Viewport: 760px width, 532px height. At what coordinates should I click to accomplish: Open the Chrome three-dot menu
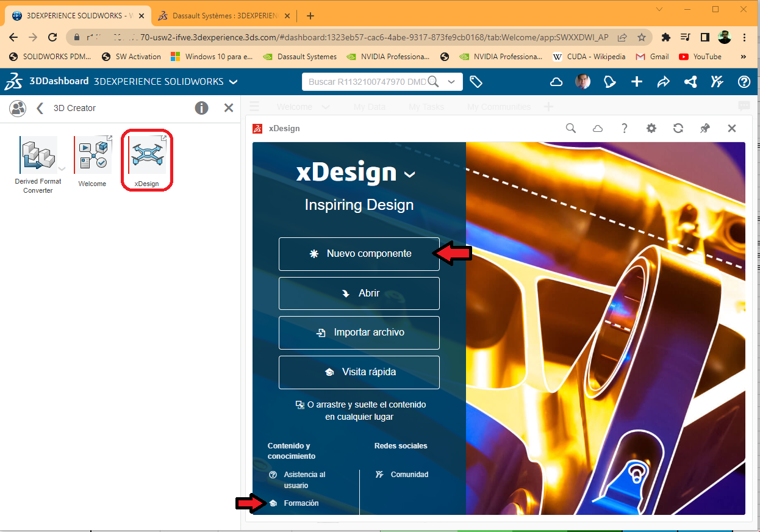pos(745,37)
